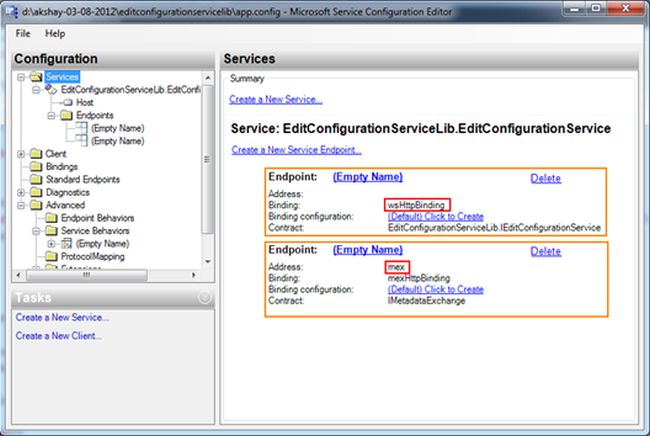Delete the wsHttpBinding endpoint
650x436 pixels.
coord(546,178)
